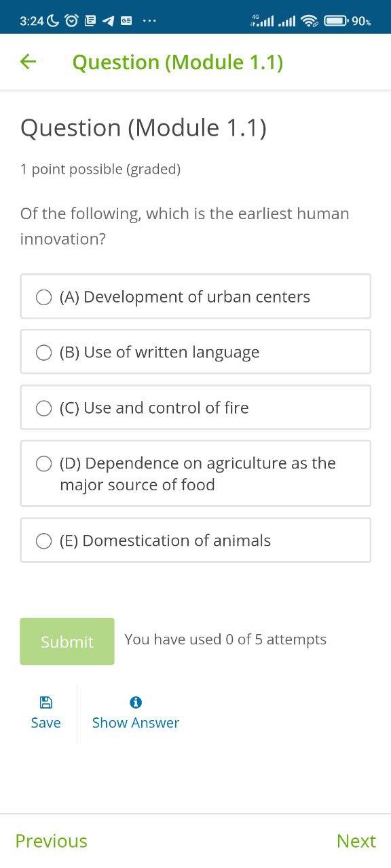Image resolution: width=391 pixels, height=868 pixels.
Task: Tap the three-dots notification overflow icon
Action: click(x=149, y=21)
